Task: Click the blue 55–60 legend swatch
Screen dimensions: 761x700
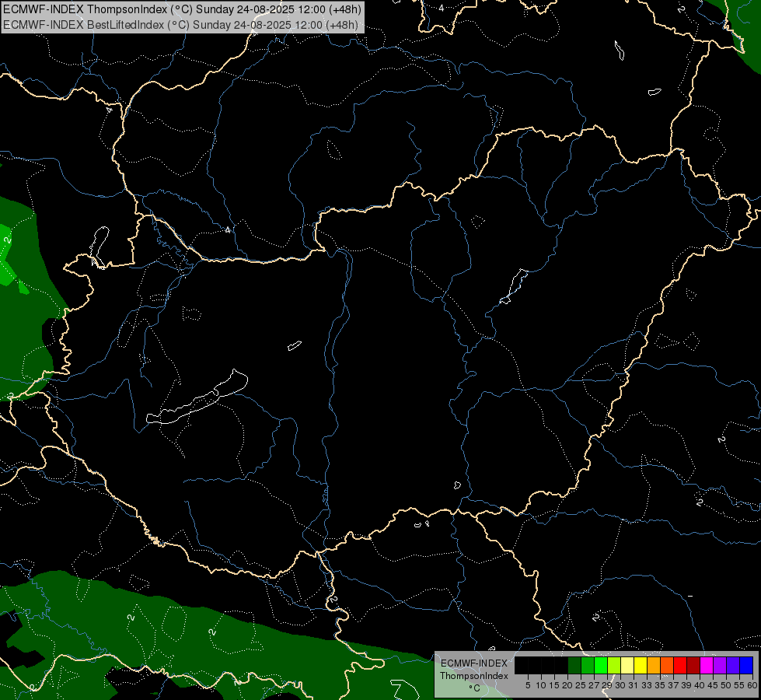Action: (x=746, y=665)
